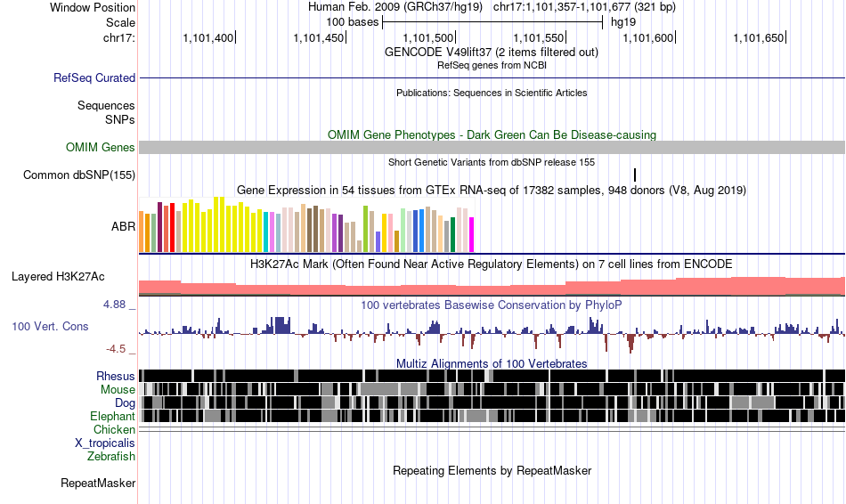Click the 4.88 conservation axis value
846x504 pixels.
[x=114, y=305]
